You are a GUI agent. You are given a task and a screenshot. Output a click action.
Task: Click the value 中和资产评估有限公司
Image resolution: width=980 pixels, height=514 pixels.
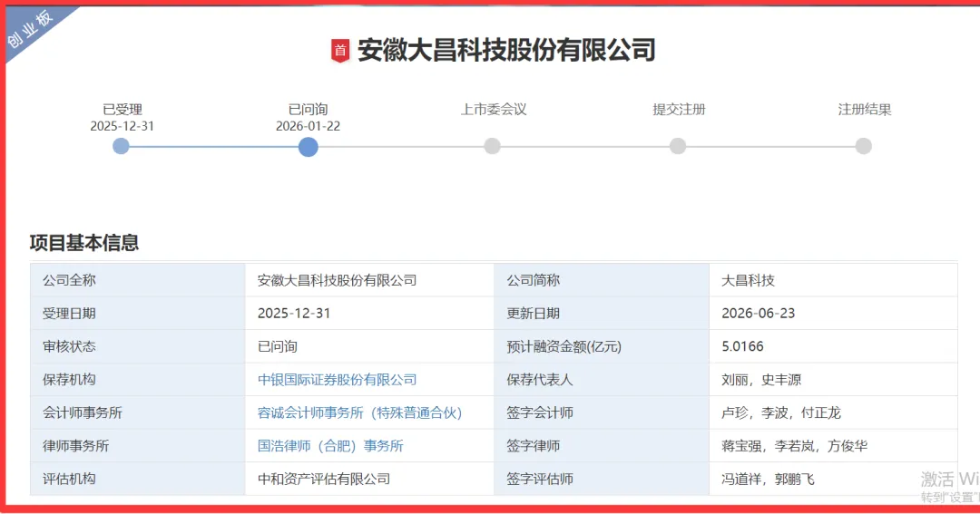click(x=324, y=479)
